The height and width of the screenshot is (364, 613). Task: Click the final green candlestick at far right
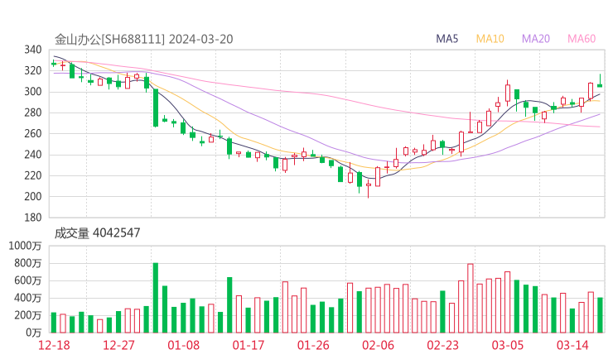(x=600, y=80)
